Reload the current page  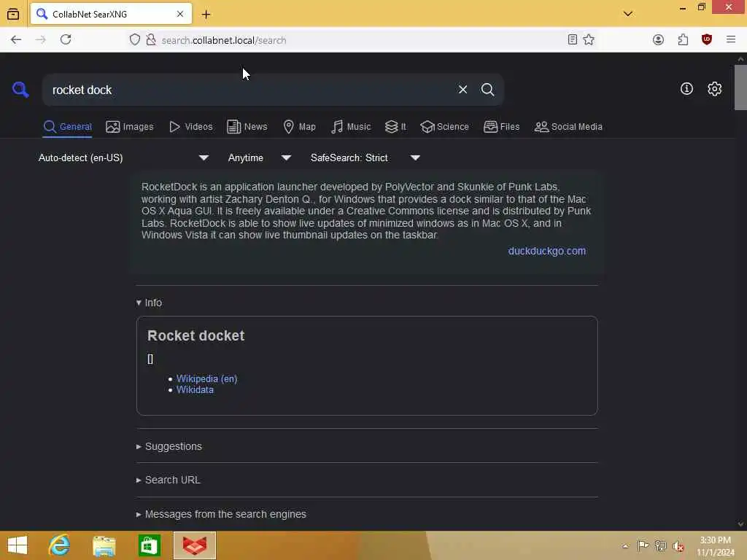tap(66, 39)
